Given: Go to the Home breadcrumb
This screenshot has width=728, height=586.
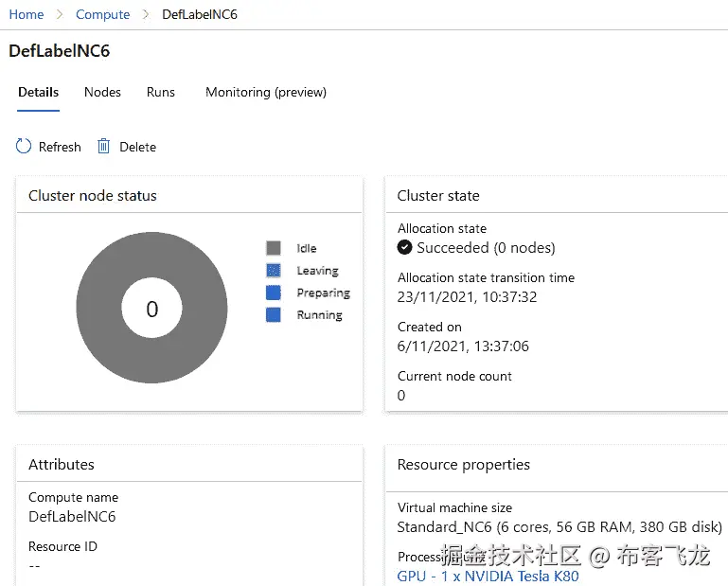Looking at the screenshot, I should (27, 14).
